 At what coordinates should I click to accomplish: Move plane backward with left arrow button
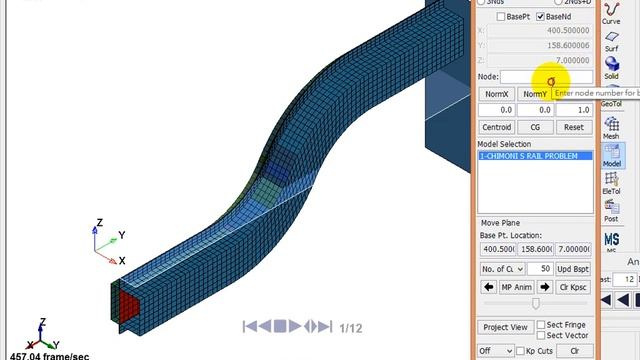489,287
